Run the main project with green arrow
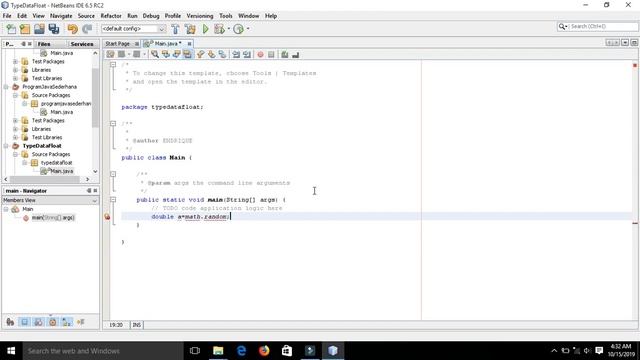The height and width of the screenshot is (360, 640). point(205,29)
